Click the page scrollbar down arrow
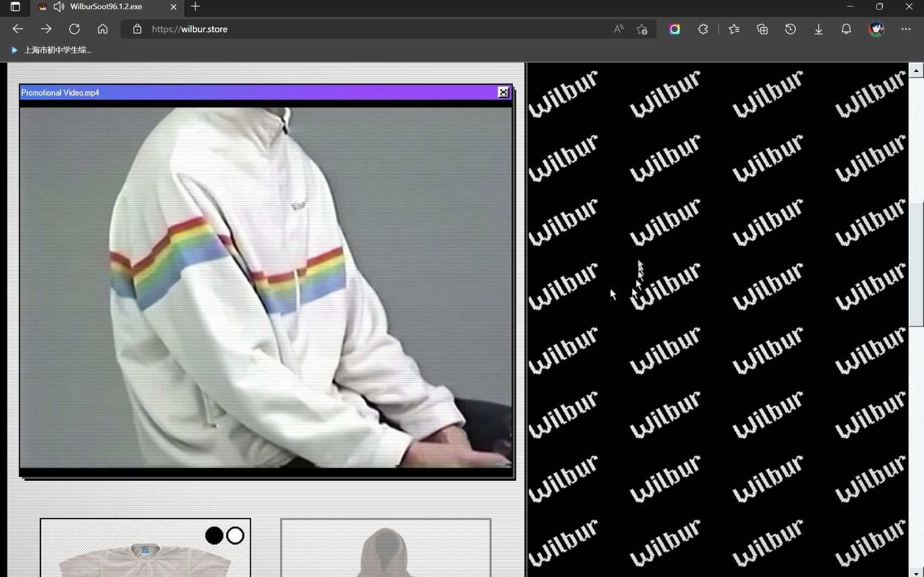 [x=916, y=573]
